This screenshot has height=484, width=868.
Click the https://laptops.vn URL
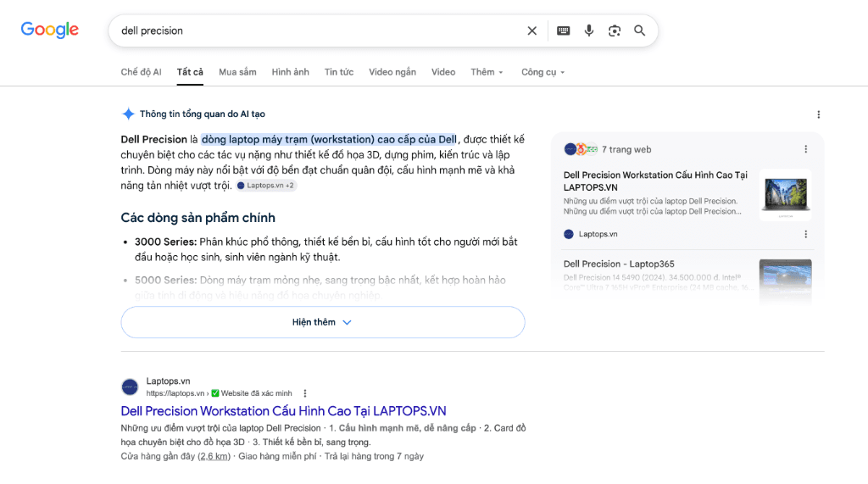click(x=175, y=393)
